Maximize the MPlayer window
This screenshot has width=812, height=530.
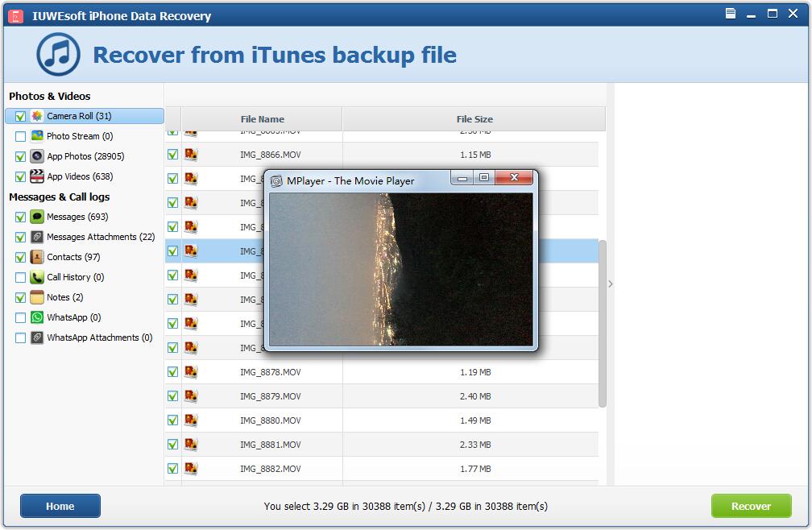click(484, 177)
